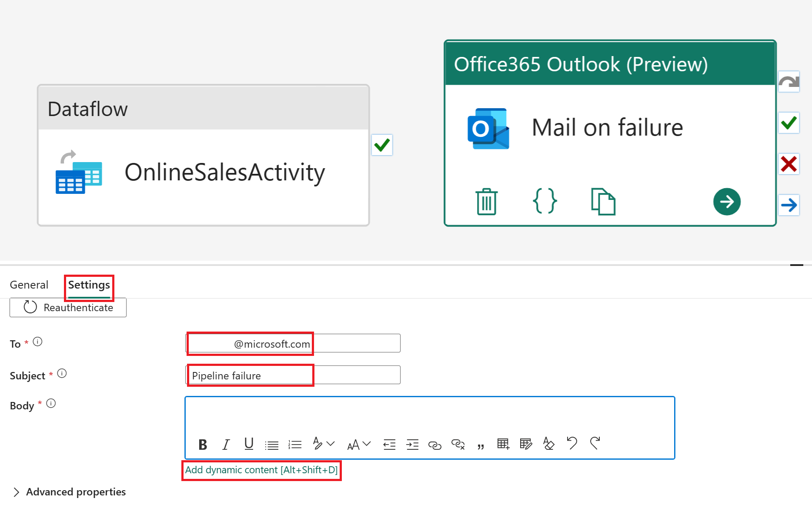Open the font size dropdown
This screenshot has height=508, width=812.
(x=367, y=444)
